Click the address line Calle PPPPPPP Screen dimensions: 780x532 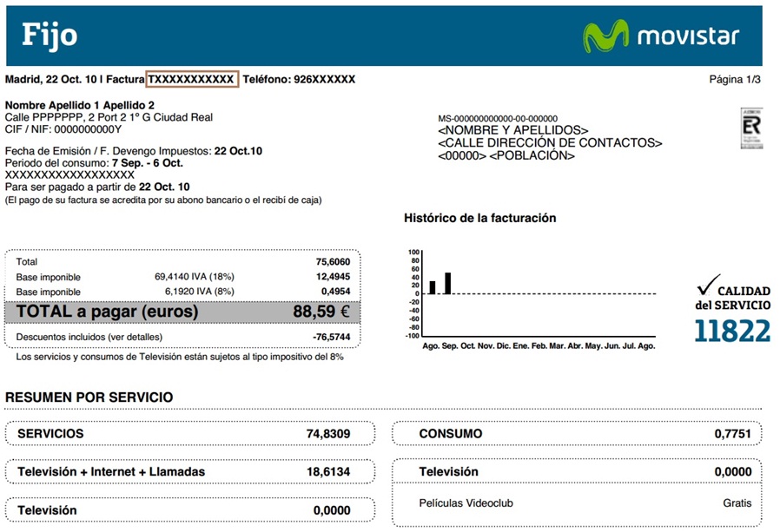[109, 117]
